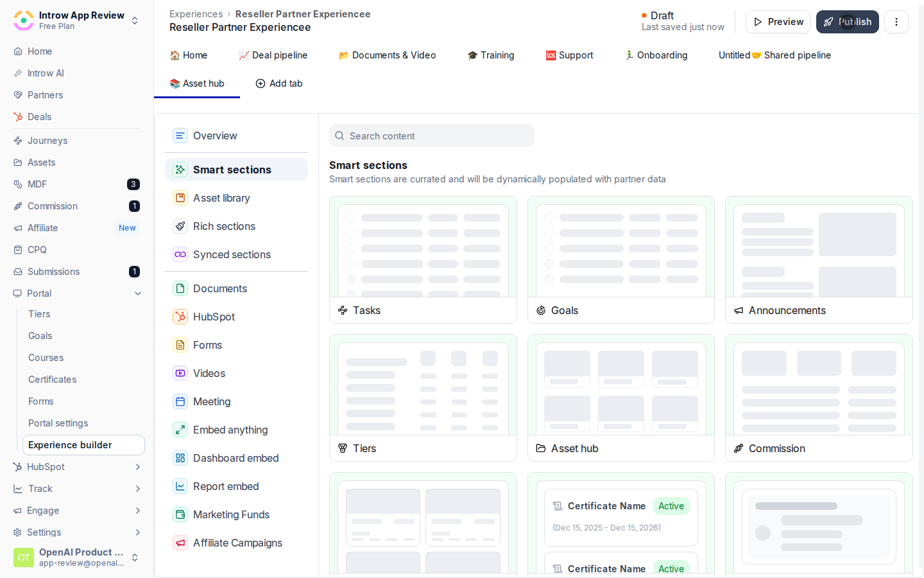Click the Preview button
This screenshot has width=924, height=578.
tap(778, 22)
